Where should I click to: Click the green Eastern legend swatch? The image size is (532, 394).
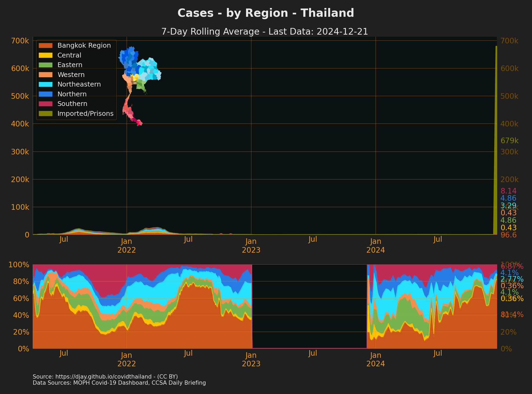click(x=45, y=65)
